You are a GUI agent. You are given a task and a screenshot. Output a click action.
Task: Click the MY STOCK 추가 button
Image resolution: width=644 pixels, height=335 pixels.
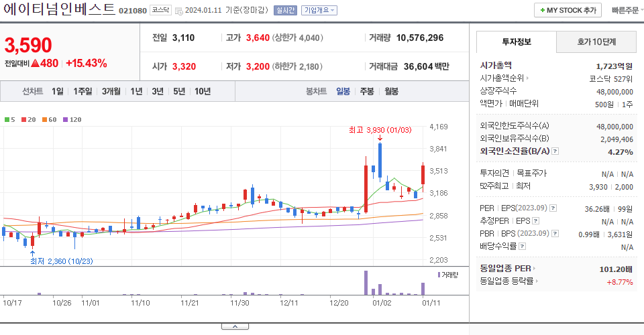(x=568, y=10)
